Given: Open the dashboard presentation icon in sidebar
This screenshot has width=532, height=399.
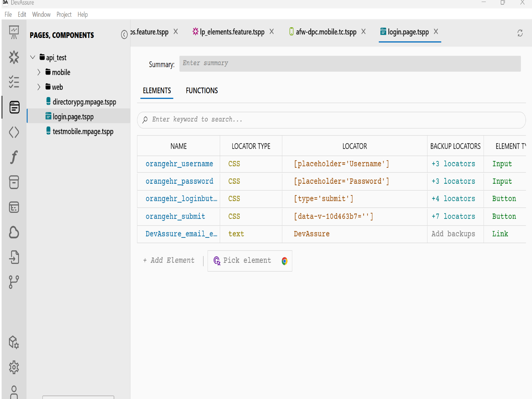Looking at the screenshot, I should (x=14, y=32).
